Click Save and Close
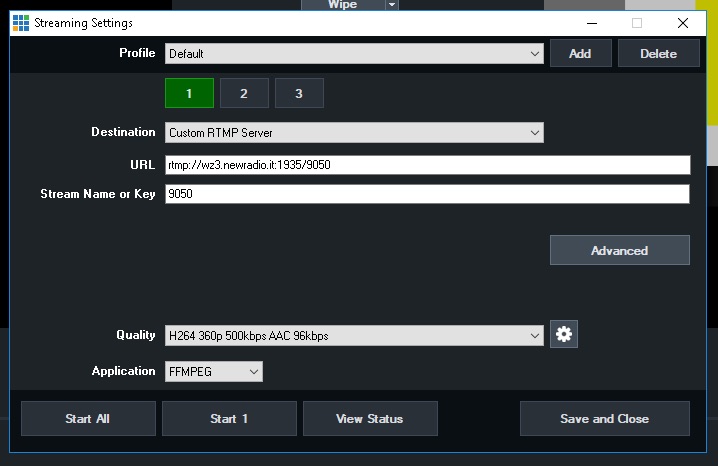The height and width of the screenshot is (466, 718). coord(604,418)
